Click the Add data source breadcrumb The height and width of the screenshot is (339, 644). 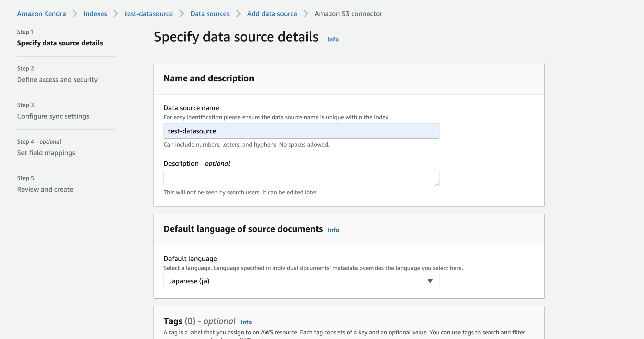point(272,14)
